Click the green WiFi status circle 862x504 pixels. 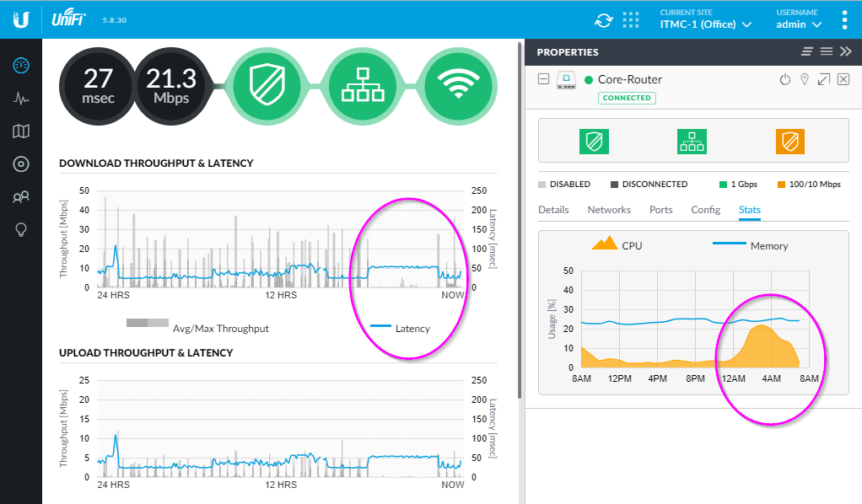pyautogui.click(x=459, y=84)
